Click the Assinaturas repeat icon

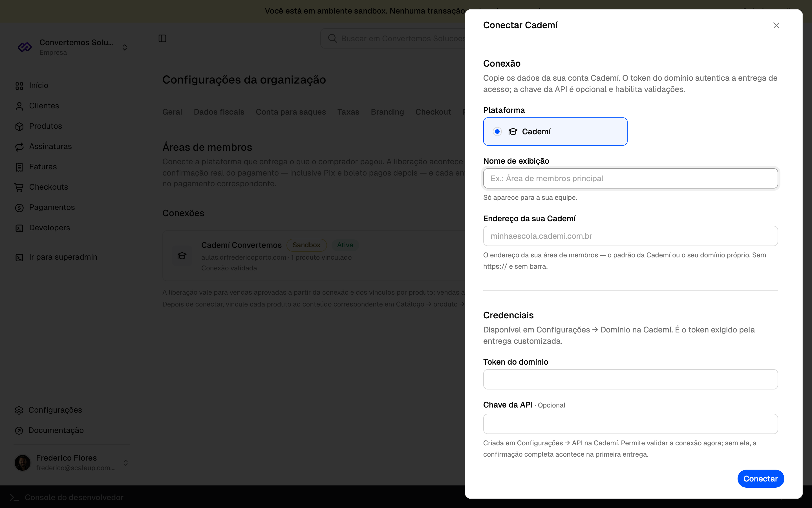coord(19,147)
